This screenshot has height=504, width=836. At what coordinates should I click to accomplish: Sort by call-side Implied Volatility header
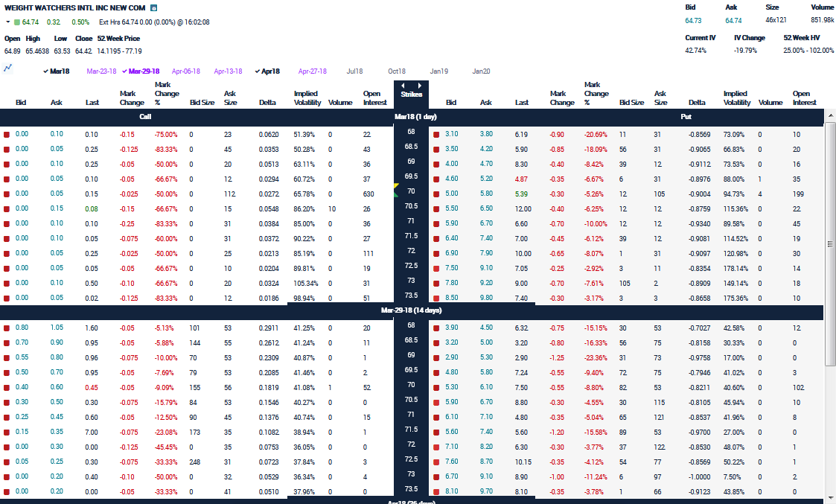[x=307, y=98]
